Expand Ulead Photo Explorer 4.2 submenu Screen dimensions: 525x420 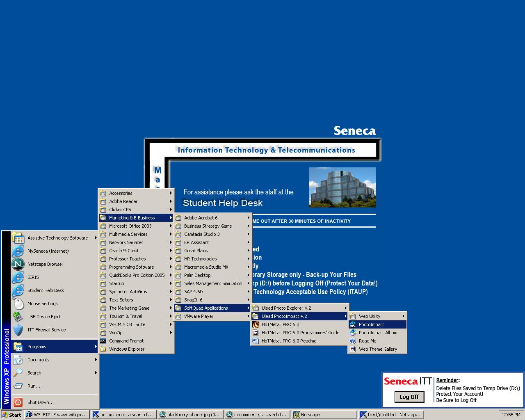(300, 308)
